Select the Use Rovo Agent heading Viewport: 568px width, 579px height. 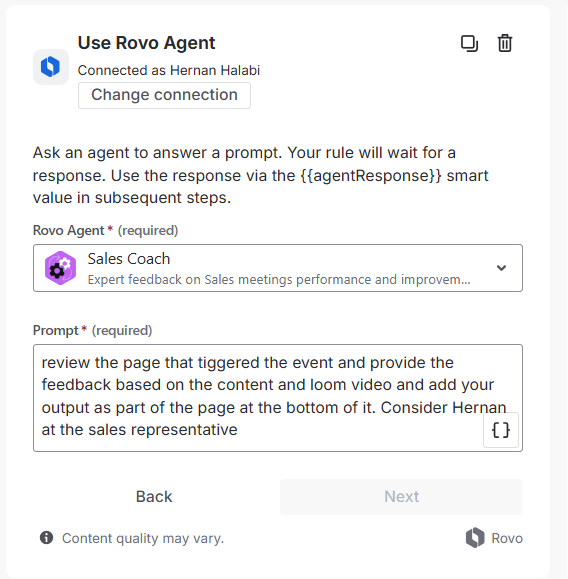146,43
